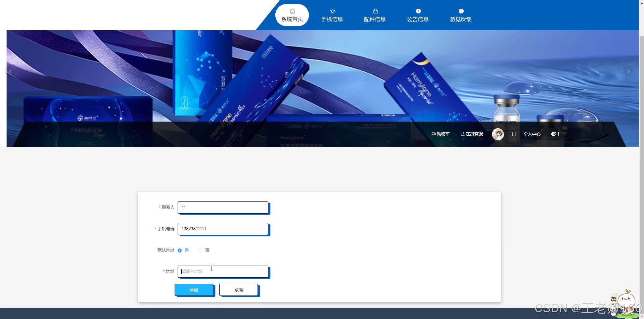Click username 11 beside avatar
Screen dimensions: 644x319
513,134
